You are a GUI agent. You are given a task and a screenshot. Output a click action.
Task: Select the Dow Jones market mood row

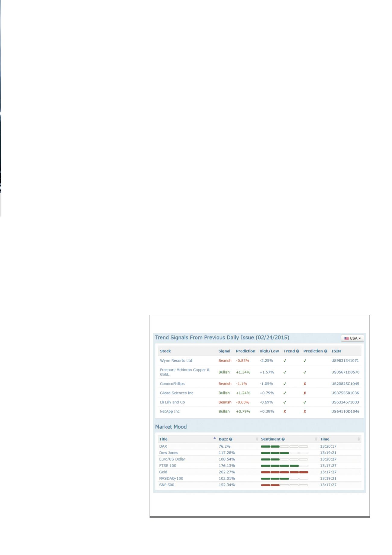point(259,453)
